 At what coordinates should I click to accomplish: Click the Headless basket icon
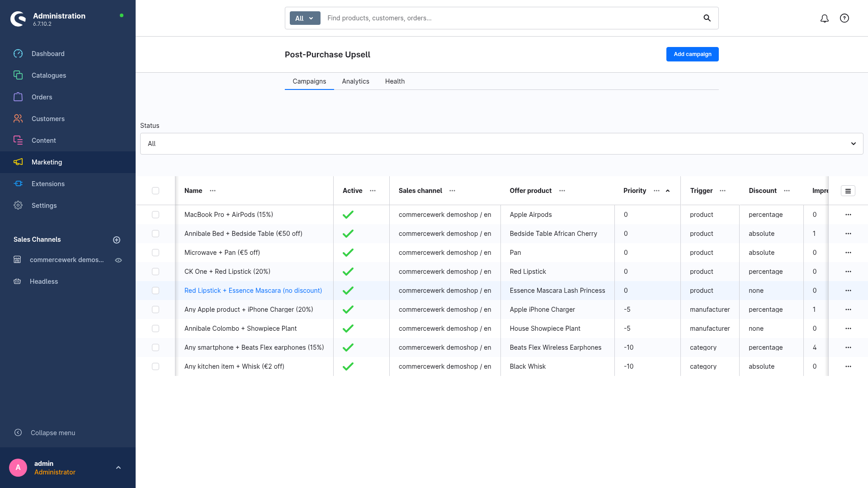(17, 282)
